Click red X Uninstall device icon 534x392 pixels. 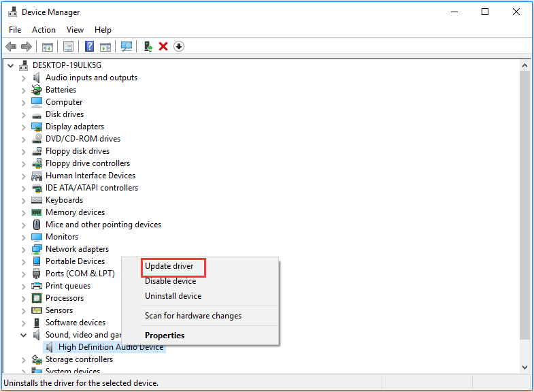click(x=163, y=46)
